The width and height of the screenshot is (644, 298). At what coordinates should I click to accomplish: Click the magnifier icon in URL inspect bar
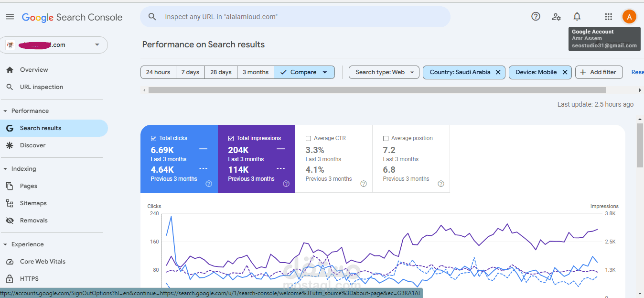tap(152, 17)
